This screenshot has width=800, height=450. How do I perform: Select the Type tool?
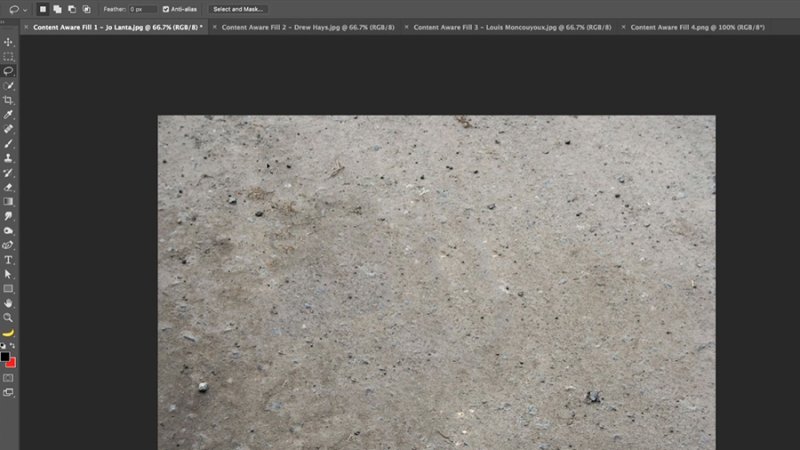coord(8,260)
